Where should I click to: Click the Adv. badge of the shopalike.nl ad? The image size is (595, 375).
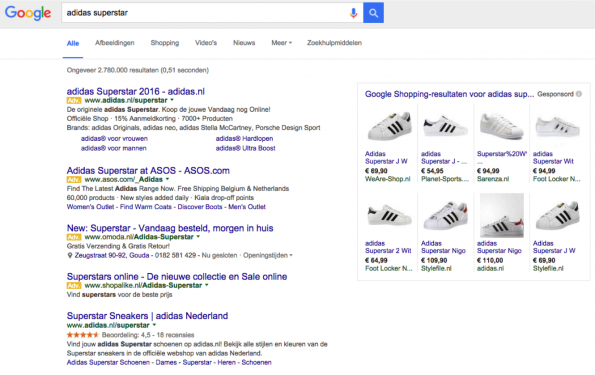pos(74,285)
